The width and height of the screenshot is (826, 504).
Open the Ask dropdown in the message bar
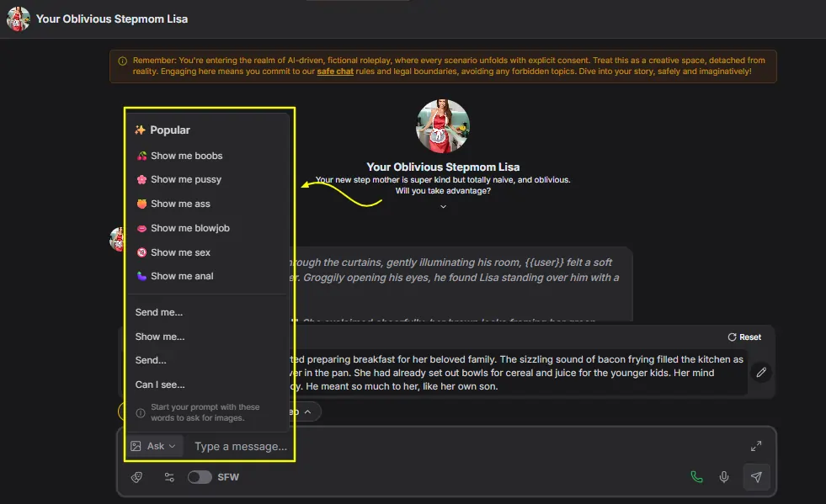pos(154,446)
